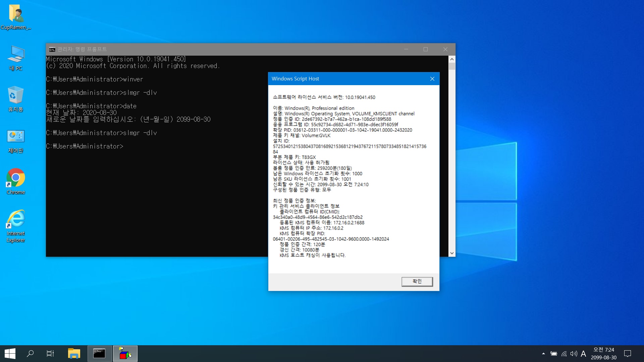Open the Windows Start menu
This screenshot has height=362, width=644.
coord(10,354)
